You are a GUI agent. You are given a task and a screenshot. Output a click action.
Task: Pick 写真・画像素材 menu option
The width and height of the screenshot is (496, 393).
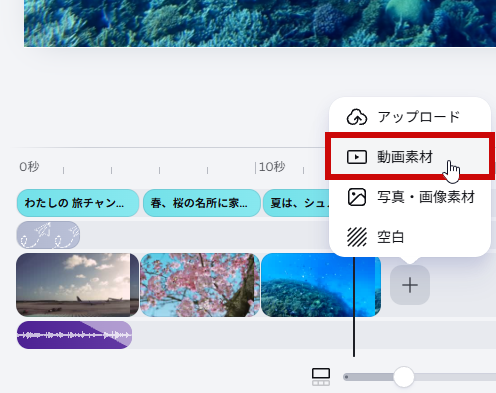pyautogui.click(x=409, y=197)
